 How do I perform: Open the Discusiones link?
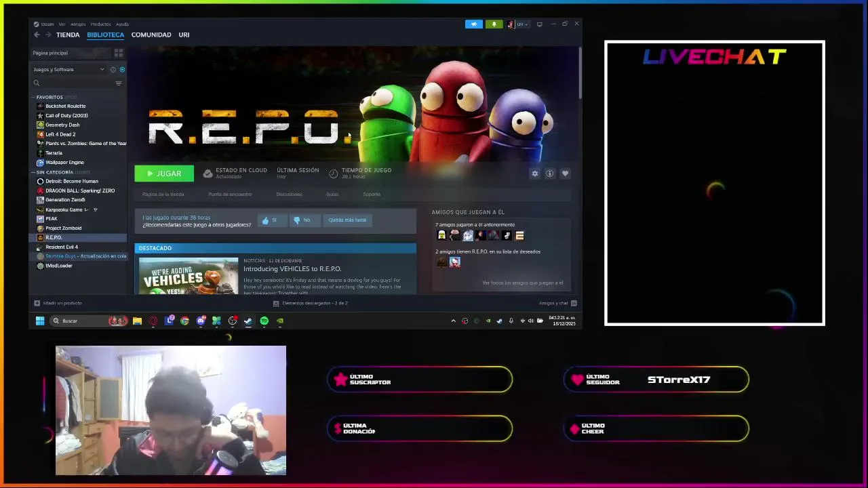click(x=289, y=195)
